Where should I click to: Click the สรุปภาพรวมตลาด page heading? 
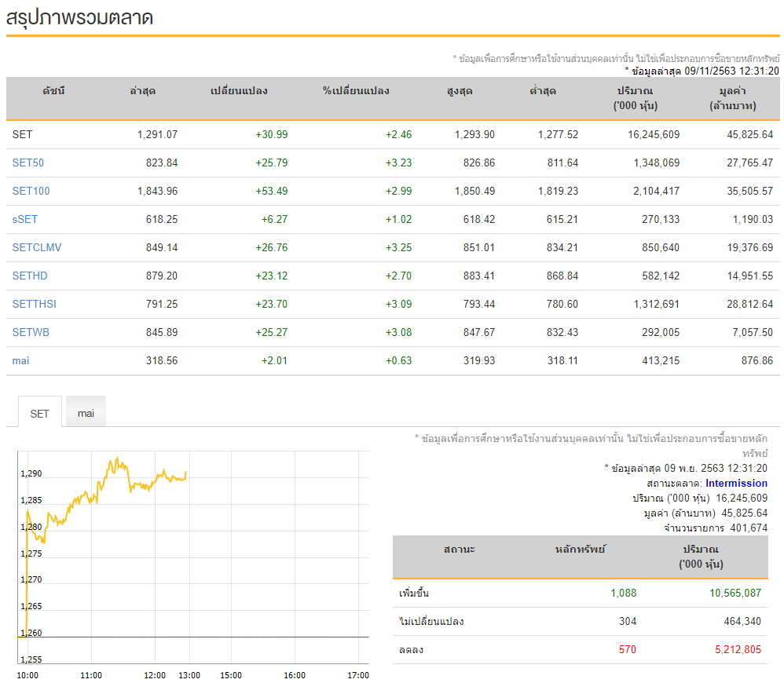coord(79,18)
